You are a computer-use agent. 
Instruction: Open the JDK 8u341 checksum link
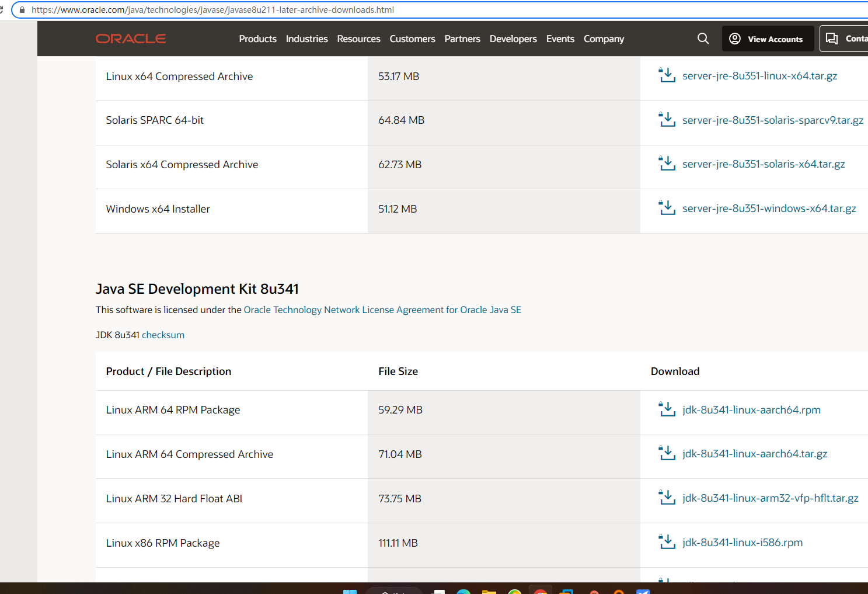163,335
